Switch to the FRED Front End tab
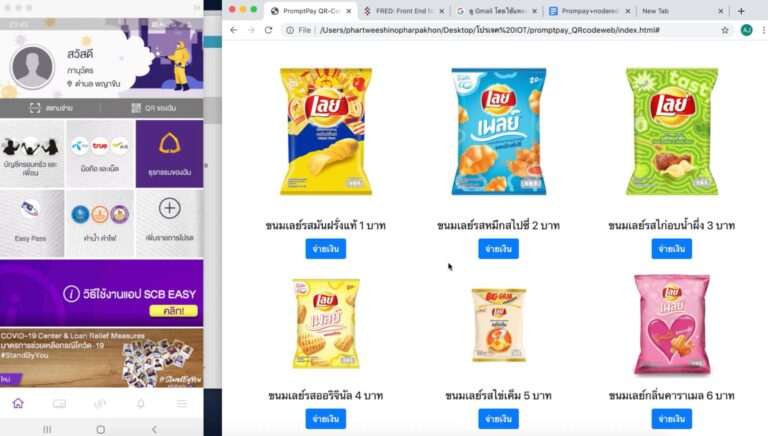 [403, 11]
